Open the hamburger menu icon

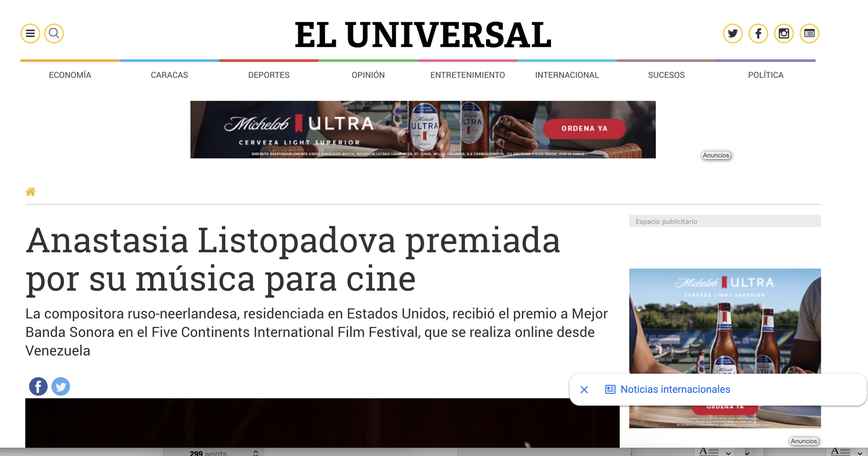pyautogui.click(x=30, y=33)
